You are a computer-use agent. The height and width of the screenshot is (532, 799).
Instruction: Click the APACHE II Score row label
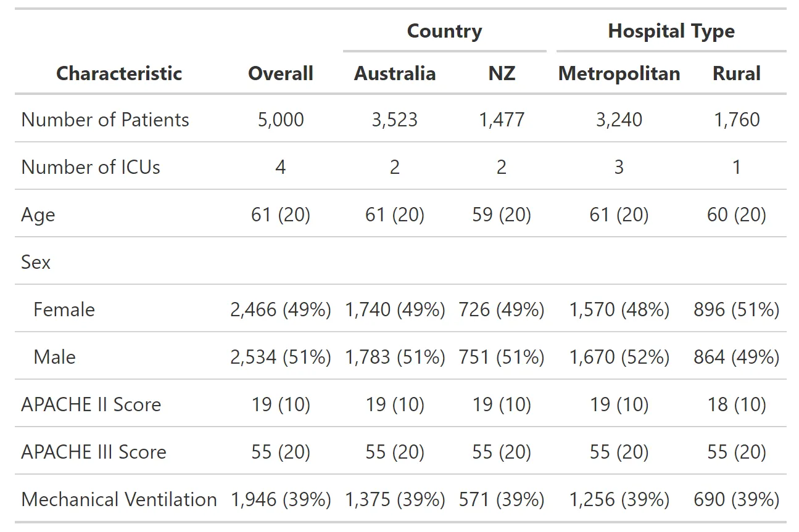click(91, 404)
